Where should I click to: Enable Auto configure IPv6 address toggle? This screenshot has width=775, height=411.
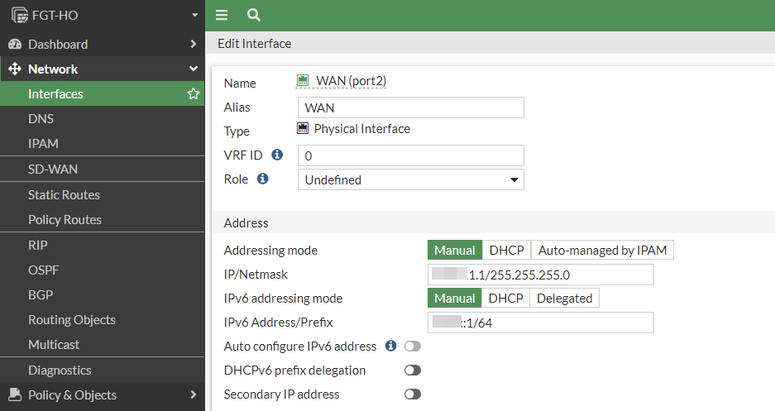coord(412,346)
